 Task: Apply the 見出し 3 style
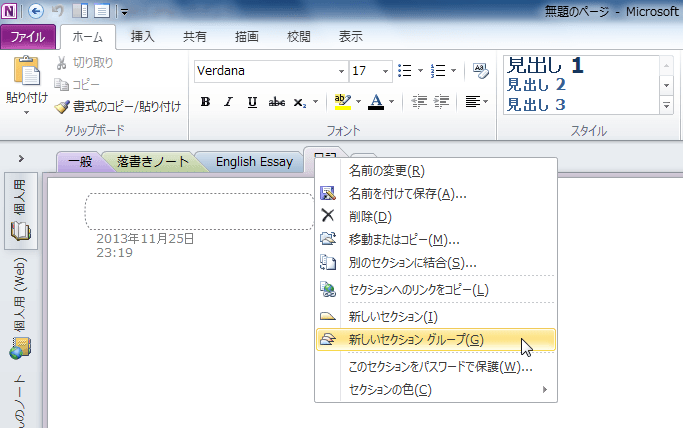point(536,104)
